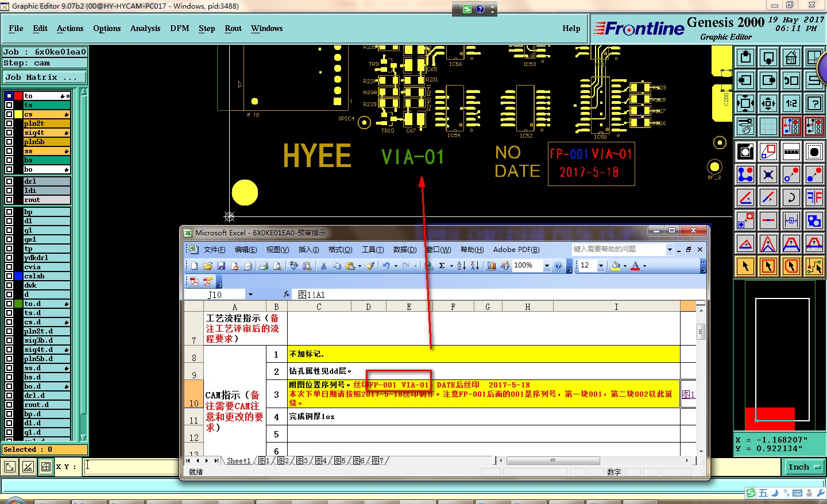Viewport: 827px width, 504px height.
Task: Select the rectangle area selection arrow tool
Action: pyautogui.click(x=768, y=266)
